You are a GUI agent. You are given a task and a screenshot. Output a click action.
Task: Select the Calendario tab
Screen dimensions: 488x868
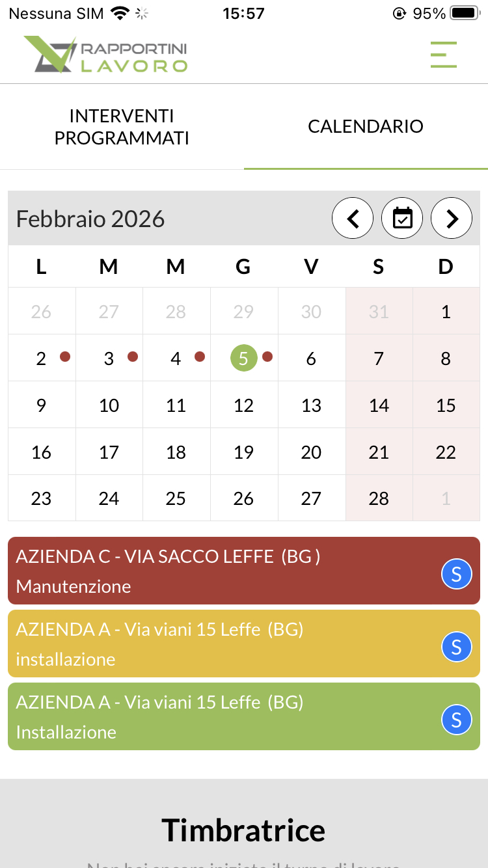[x=366, y=127]
